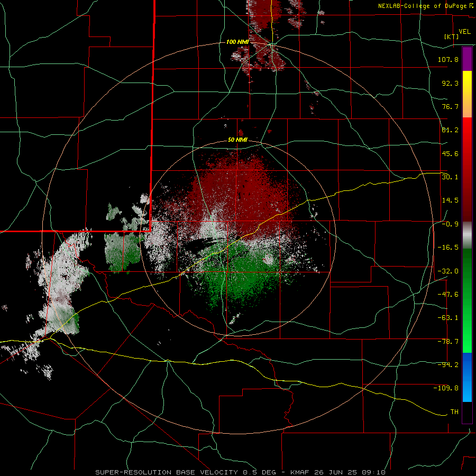Click the 92.3 velocity value

(x=450, y=83)
